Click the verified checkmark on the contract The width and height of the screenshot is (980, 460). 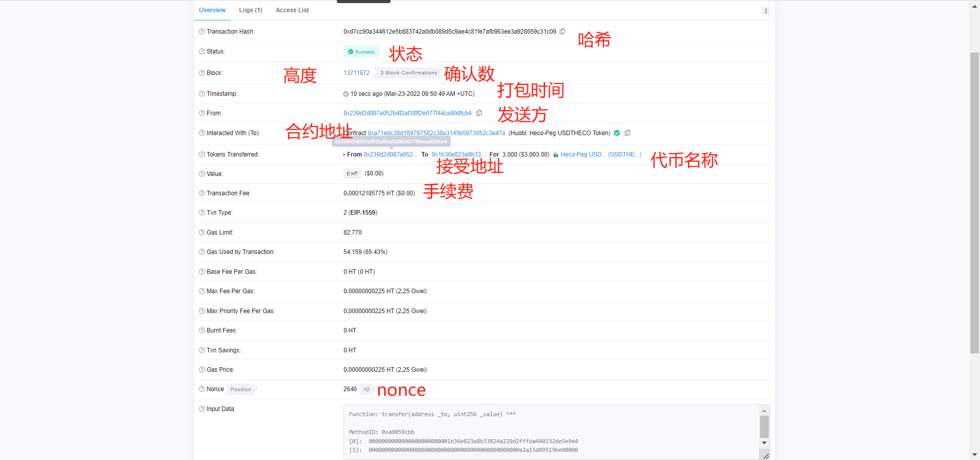click(617, 133)
